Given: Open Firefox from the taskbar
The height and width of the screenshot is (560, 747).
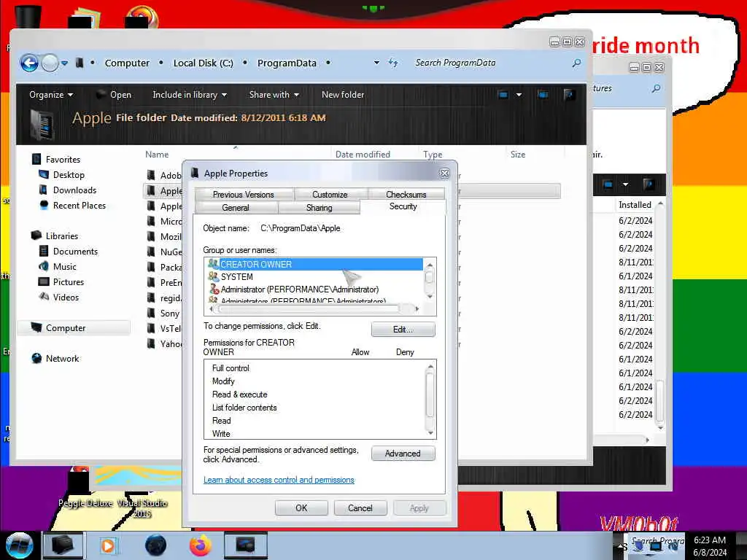Looking at the screenshot, I should pyautogui.click(x=201, y=545).
